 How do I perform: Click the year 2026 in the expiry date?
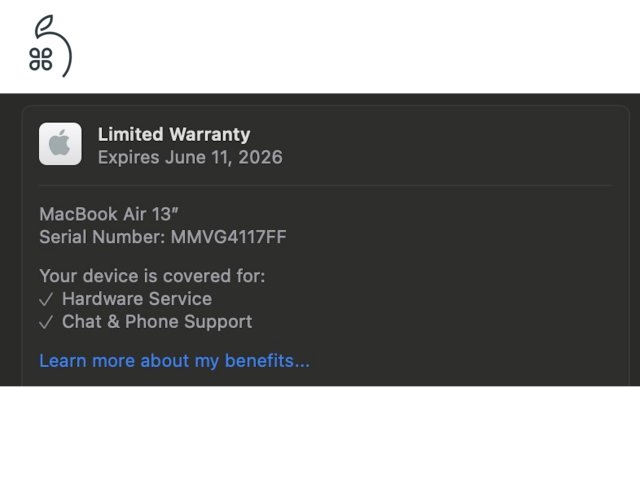click(260, 158)
